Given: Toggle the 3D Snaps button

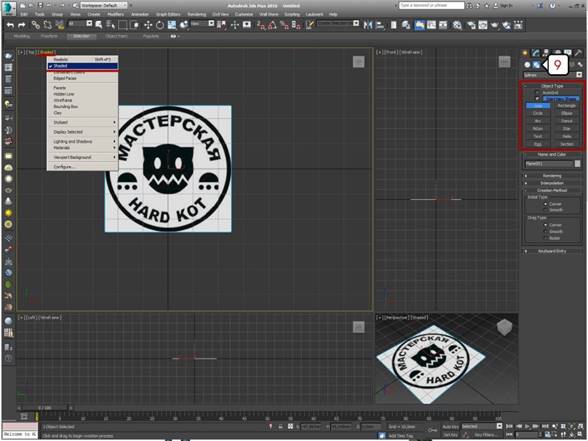Looking at the screenshot, I should click(x=261, y=25).
